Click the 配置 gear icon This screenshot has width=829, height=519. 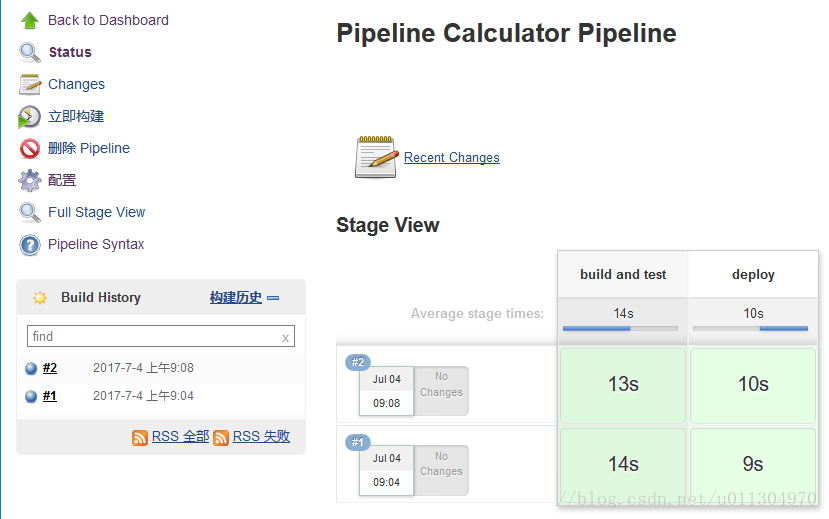click(x=30, y=181)
